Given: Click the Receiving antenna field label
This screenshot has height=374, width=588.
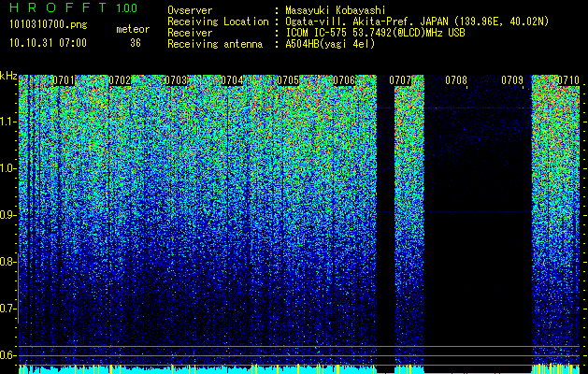Looking at the screenshot, I should pyautogui.click(x=215, y=44).
